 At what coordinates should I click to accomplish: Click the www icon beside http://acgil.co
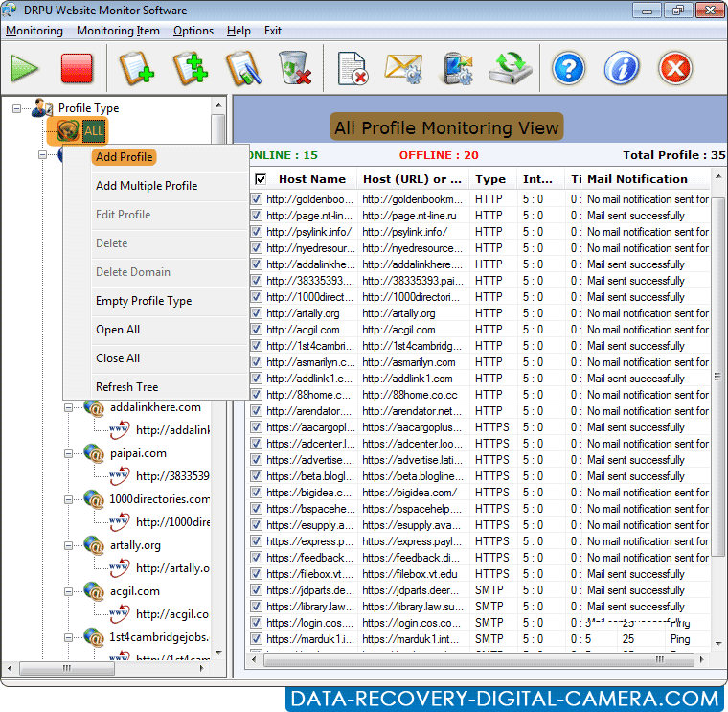(120, 614)
